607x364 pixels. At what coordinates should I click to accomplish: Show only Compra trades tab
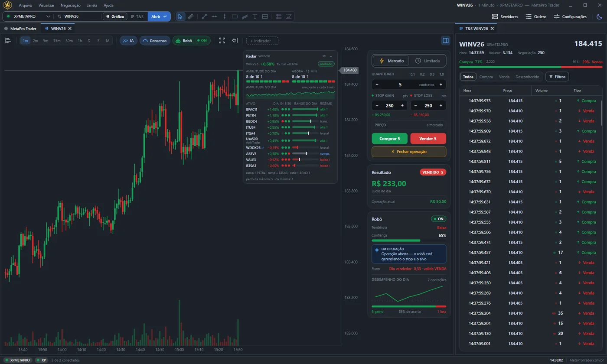coord(486,77)
